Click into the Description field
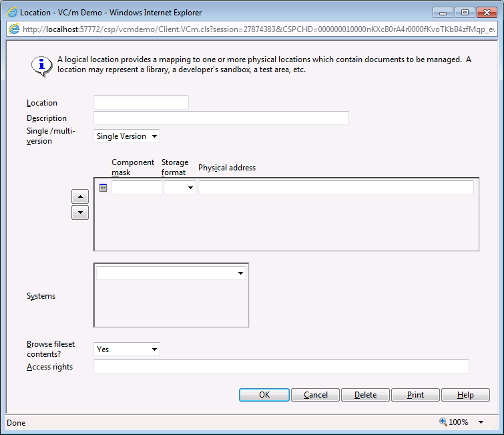 pos(221,118)
